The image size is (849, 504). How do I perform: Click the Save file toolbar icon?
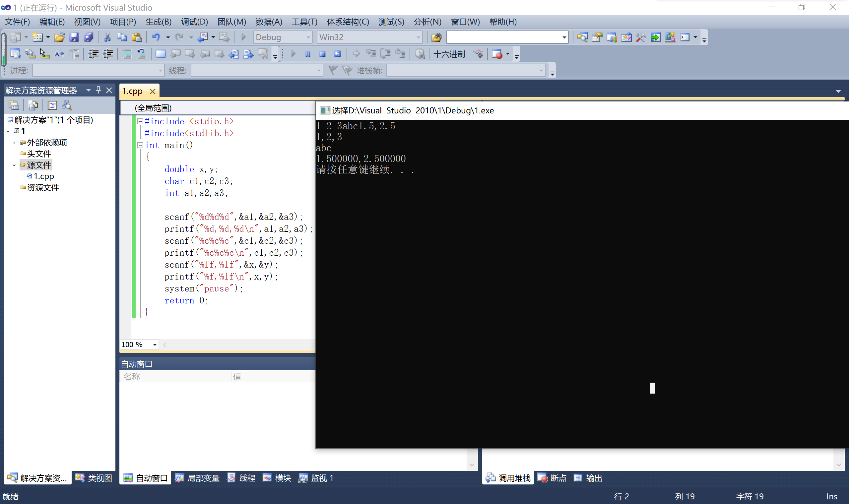74,37
